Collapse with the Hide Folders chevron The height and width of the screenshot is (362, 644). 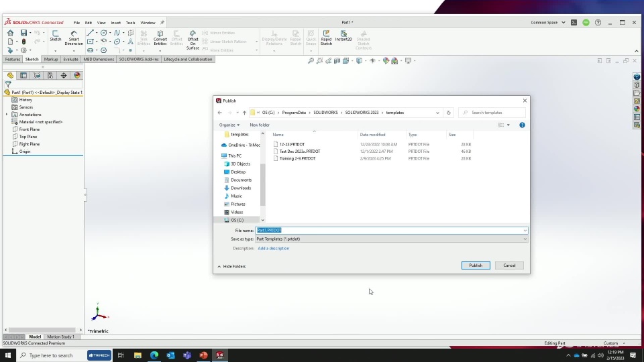click(219, 266)
